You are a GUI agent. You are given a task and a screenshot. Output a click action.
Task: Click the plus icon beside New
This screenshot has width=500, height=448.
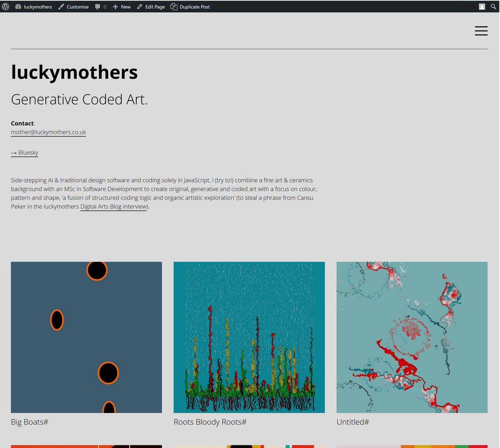115,7
